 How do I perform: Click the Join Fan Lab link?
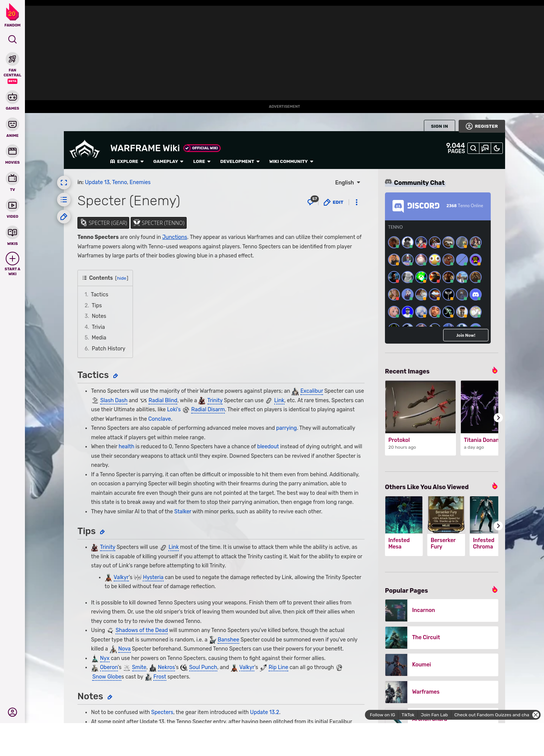[x=434, y=715]
